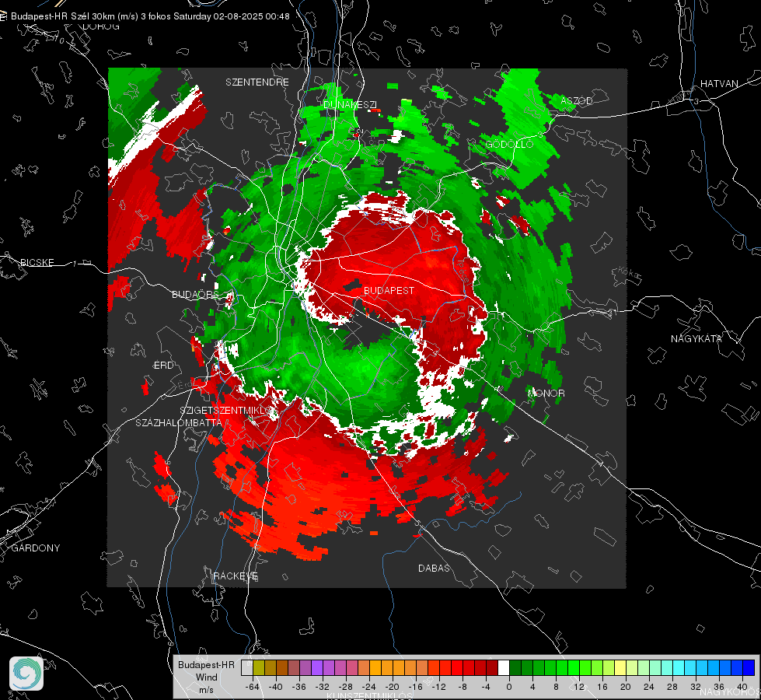Viewport: 761px width, 700px height.
Task: Click the radar title with timestamp 02-08-2025 00:48
Action: pyautogui.click(x=150, y=16)
